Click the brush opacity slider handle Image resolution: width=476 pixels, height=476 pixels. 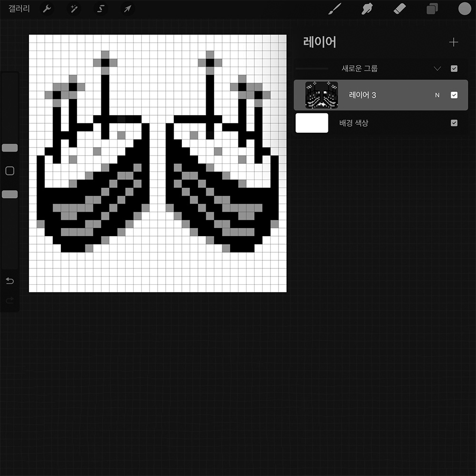tap(10, 194)
